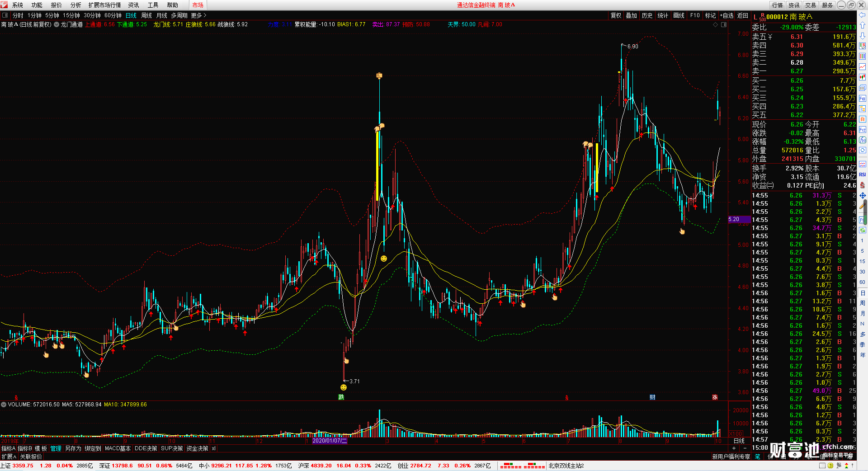868x471 pixels.
Task: Click the F12 trading icon in right toolbar
Action: coord(863,130)
